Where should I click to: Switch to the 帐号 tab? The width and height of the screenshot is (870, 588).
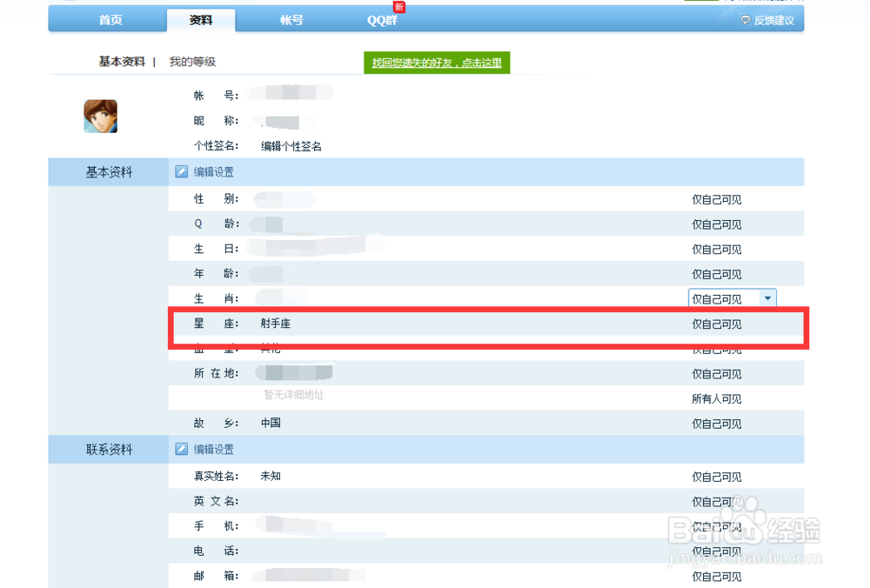tap(291, 20)
